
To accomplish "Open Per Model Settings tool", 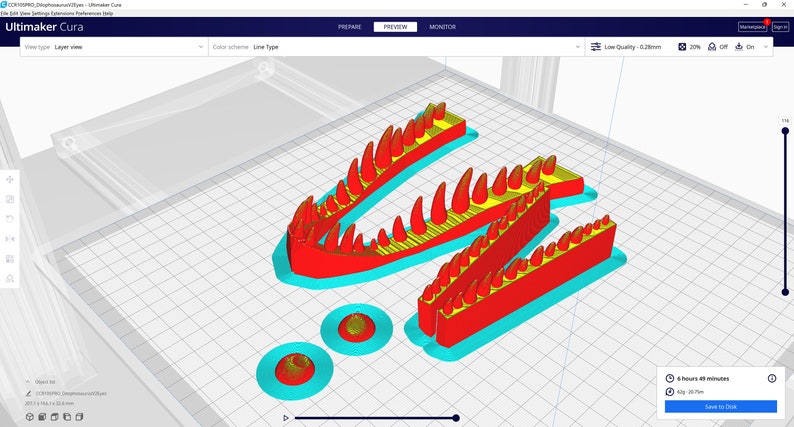I will click(10, 259).
